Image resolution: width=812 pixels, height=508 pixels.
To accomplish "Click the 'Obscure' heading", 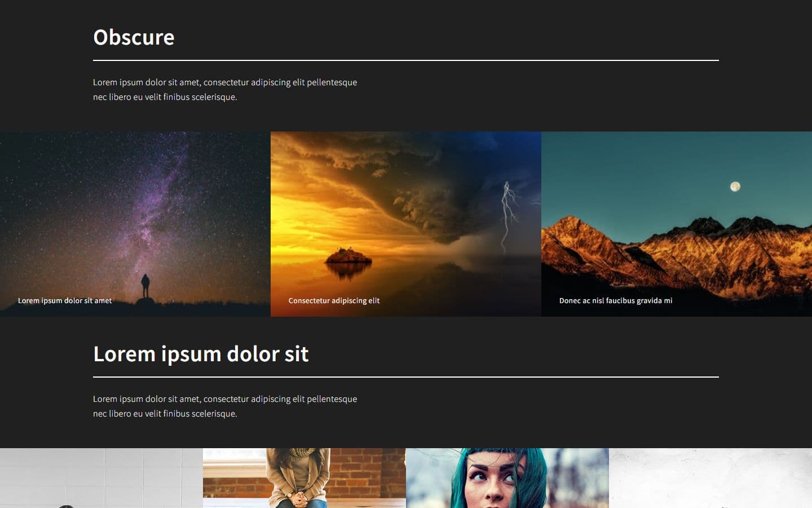I will [x=134, y=37].
